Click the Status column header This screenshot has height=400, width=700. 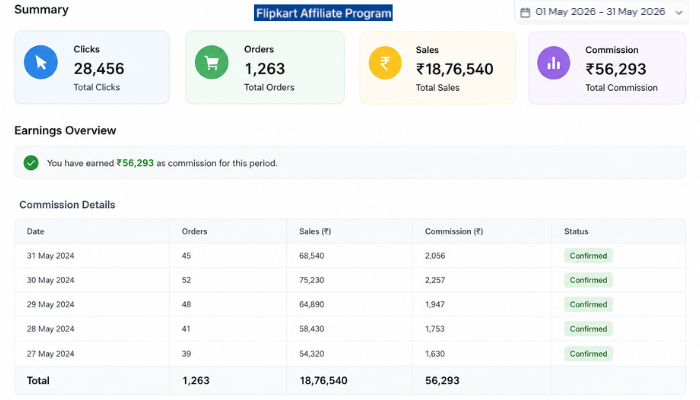point(576,231)
